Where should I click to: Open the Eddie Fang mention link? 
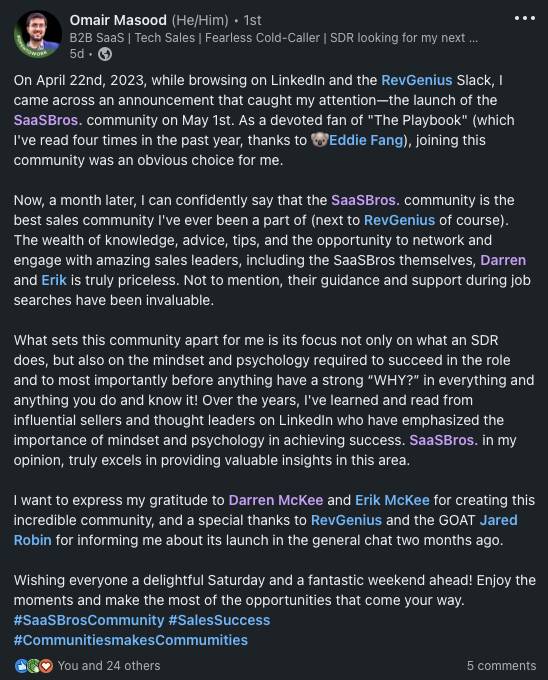pos(366,140)
